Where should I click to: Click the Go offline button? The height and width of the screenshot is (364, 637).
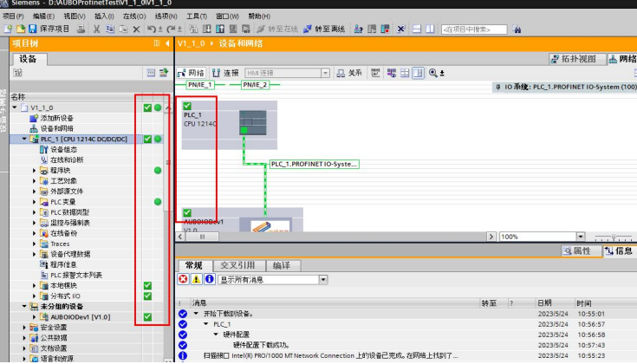[324, 29]
